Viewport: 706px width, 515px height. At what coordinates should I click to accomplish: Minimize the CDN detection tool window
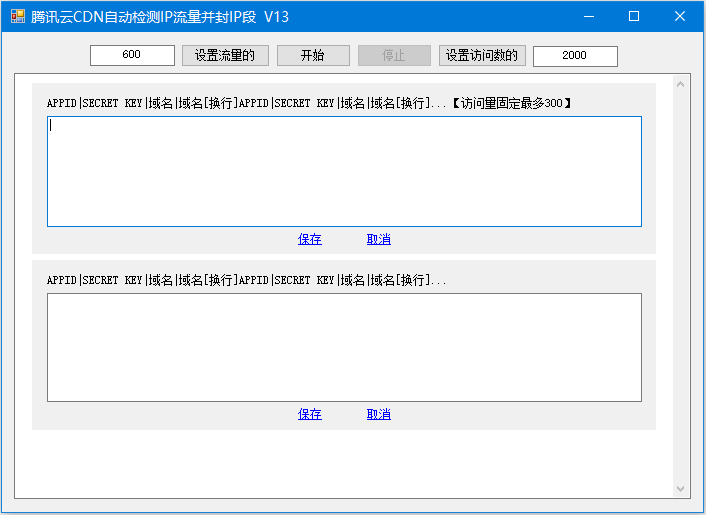pos(587,16)
